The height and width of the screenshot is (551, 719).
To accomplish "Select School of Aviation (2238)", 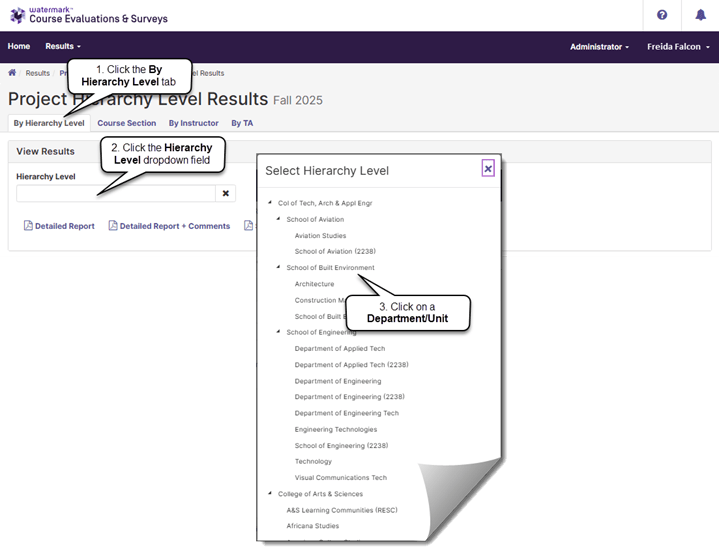I will click(335, 251).
